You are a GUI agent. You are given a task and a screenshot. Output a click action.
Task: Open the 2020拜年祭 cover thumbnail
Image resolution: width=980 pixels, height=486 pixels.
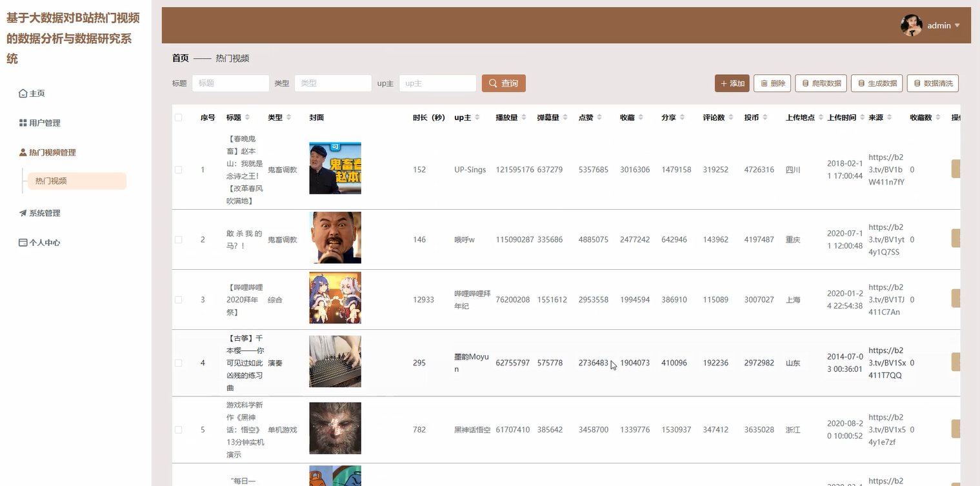point(335,298)
